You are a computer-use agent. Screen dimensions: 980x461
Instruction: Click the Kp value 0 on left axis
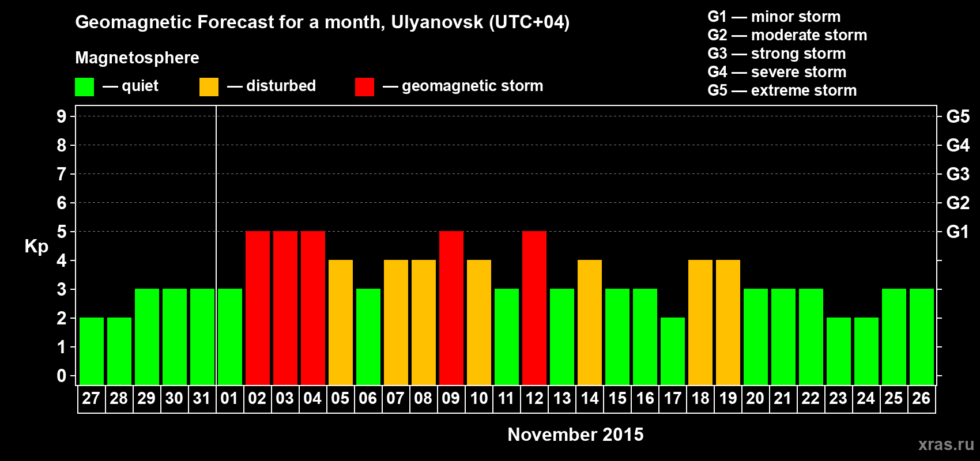[x=62, y=376]
